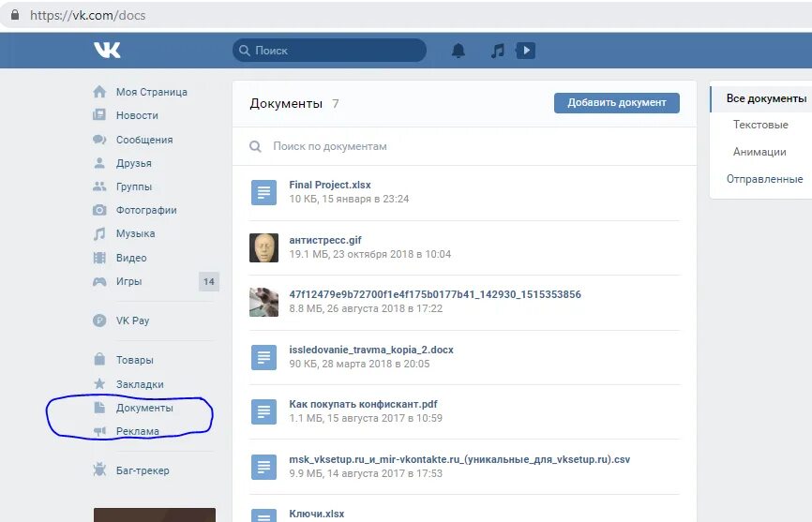812x522 pixels.
Task: Click the gamepad icon beside Игры
Action: pos(99,281)
